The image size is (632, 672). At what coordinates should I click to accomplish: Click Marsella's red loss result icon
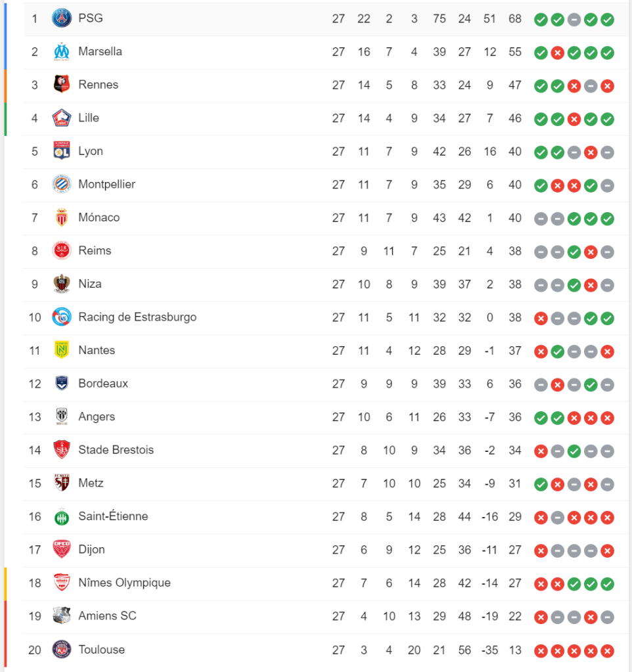click(557, 53)
